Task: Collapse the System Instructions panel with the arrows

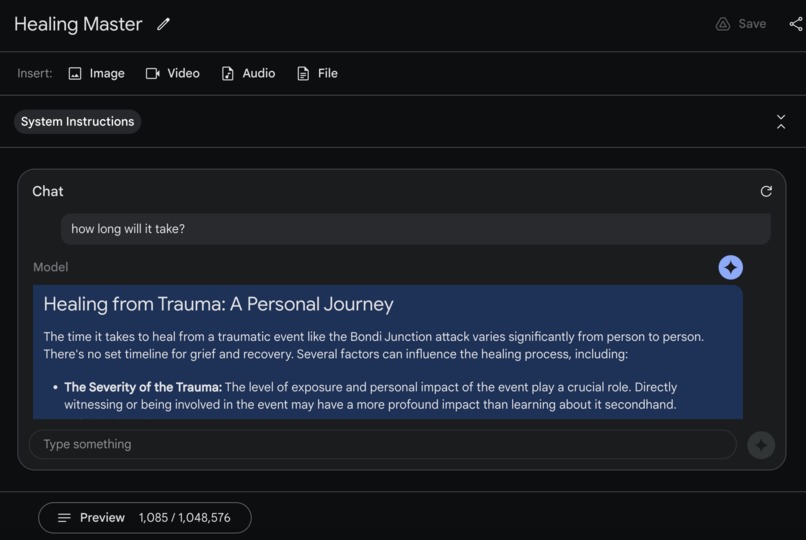Action: click(781, 122)
